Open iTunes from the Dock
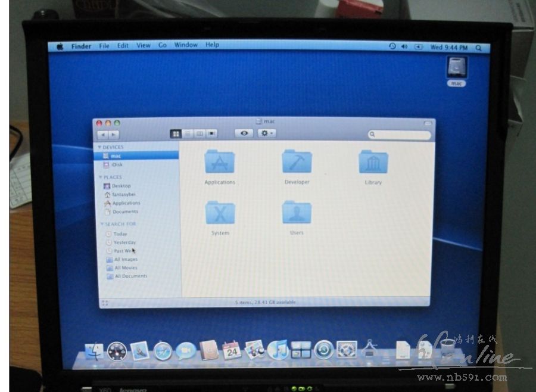 click(278, 350)
